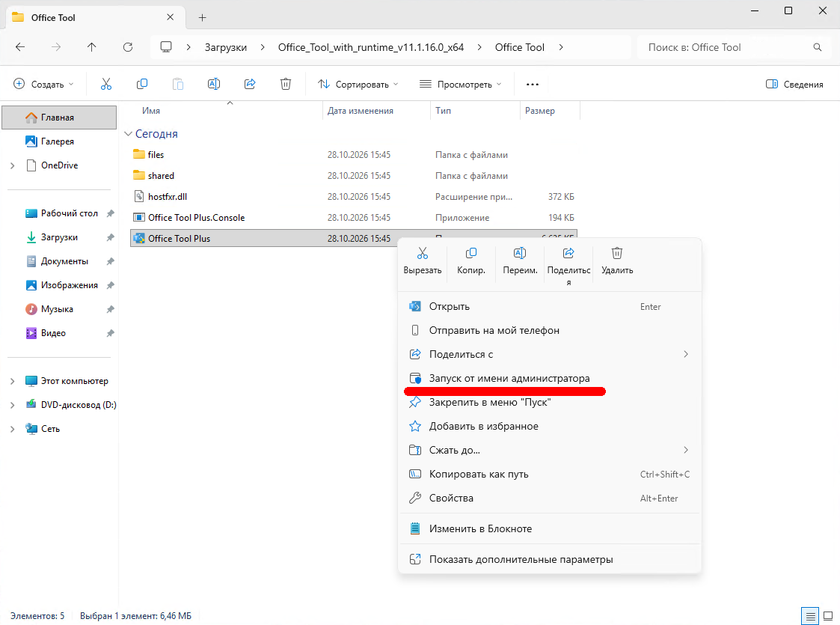The width and height of the screenshot is (840, 625).
Task: Go up one folder level
Action: [x=91, y=47]
